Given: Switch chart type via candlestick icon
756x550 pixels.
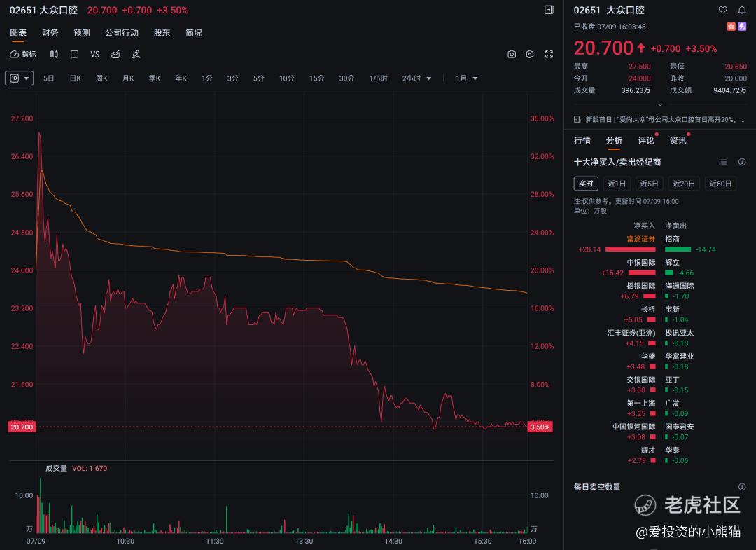Looking at the screenshot, I should click(x=54, y=54).
